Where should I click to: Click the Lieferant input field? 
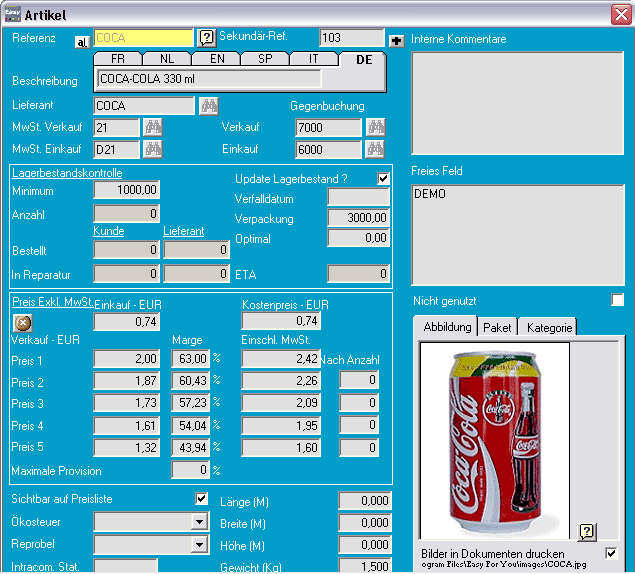pyautogui.click(x=144, y=106)
